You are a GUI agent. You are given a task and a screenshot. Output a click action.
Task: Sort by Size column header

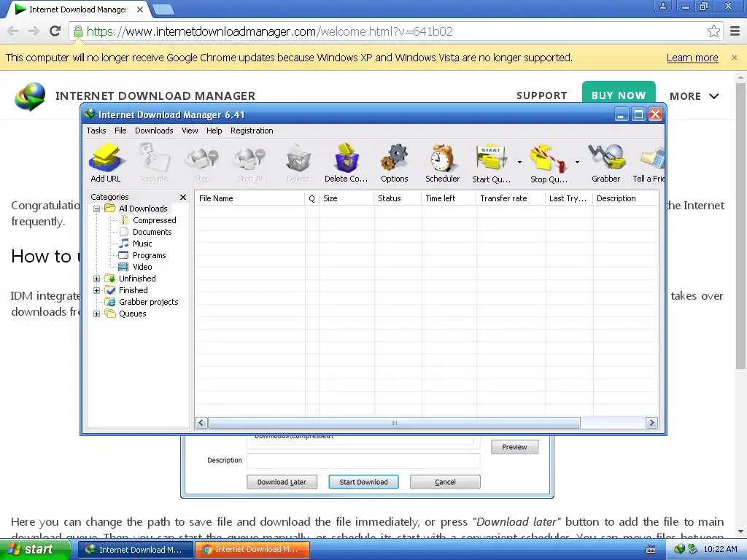point(347,198)
